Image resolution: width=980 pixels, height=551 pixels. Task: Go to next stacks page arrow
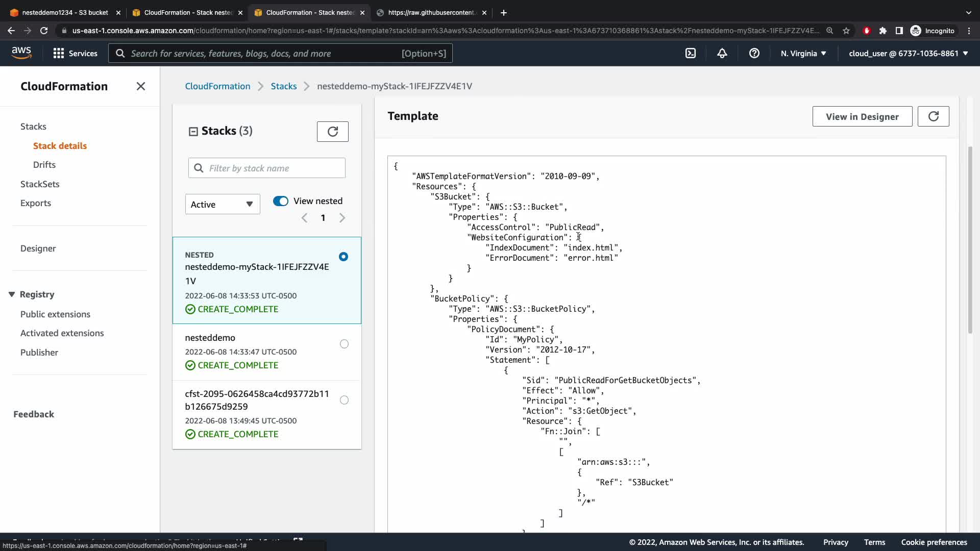coord(342,218)
